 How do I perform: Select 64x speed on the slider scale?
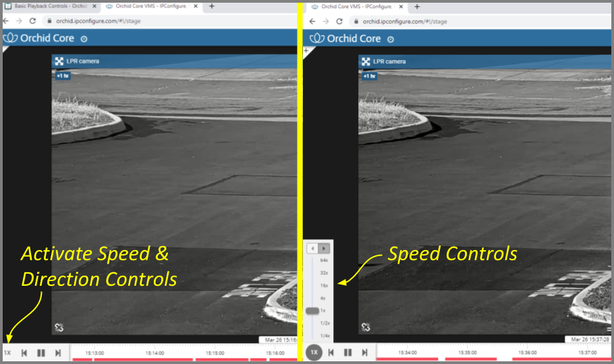(x=324, y=260)
